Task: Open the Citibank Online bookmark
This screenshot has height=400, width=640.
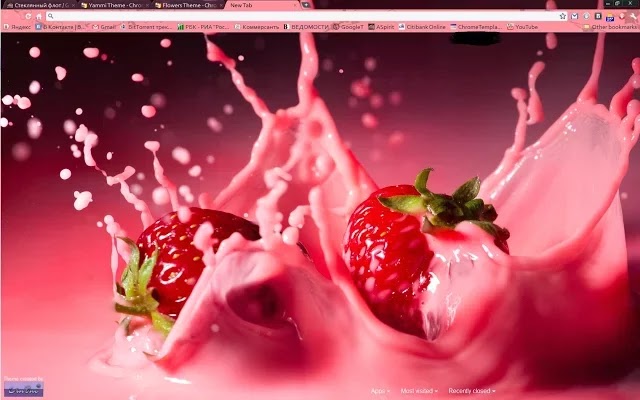Action: point(422,27)
